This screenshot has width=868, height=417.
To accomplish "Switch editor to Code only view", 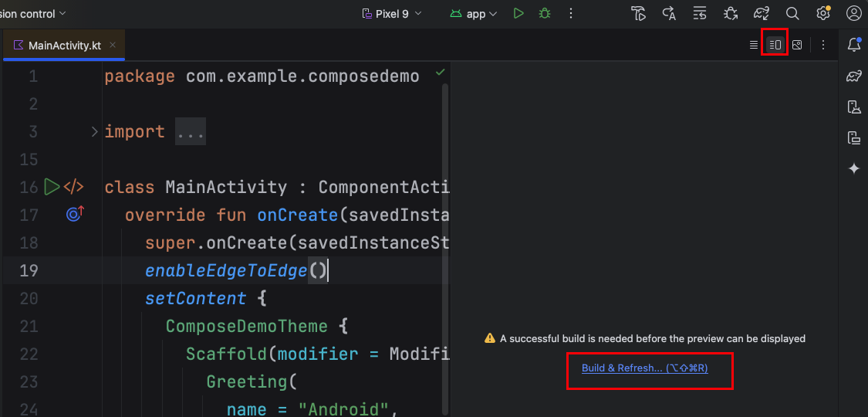I will coord(754,46).
